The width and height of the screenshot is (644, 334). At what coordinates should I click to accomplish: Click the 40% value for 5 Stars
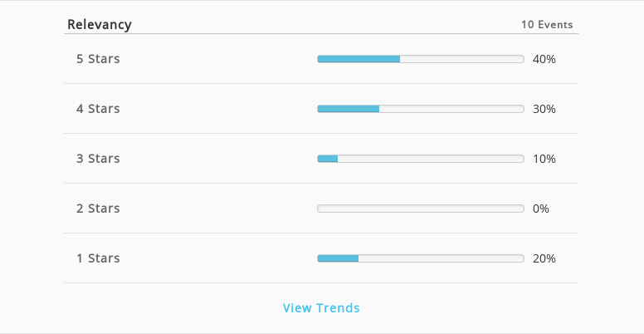coord(544,59)
